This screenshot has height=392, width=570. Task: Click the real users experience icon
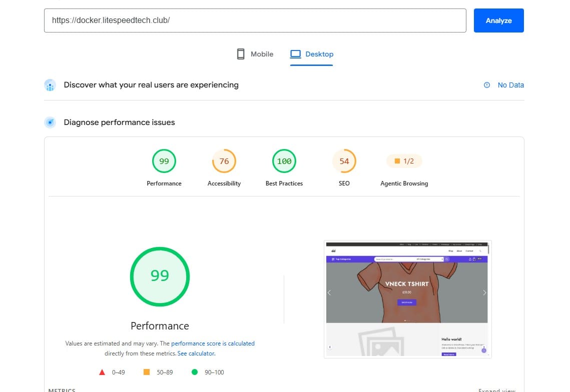point(50,85)
